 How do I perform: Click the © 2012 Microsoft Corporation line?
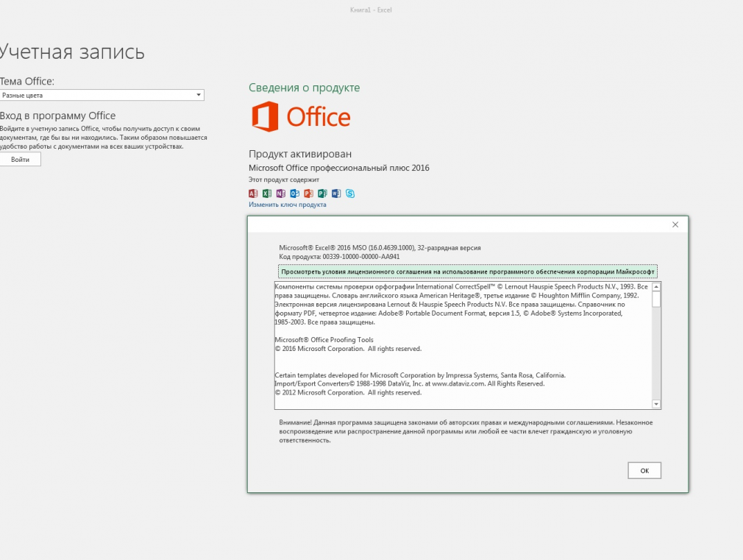[348, 393]
